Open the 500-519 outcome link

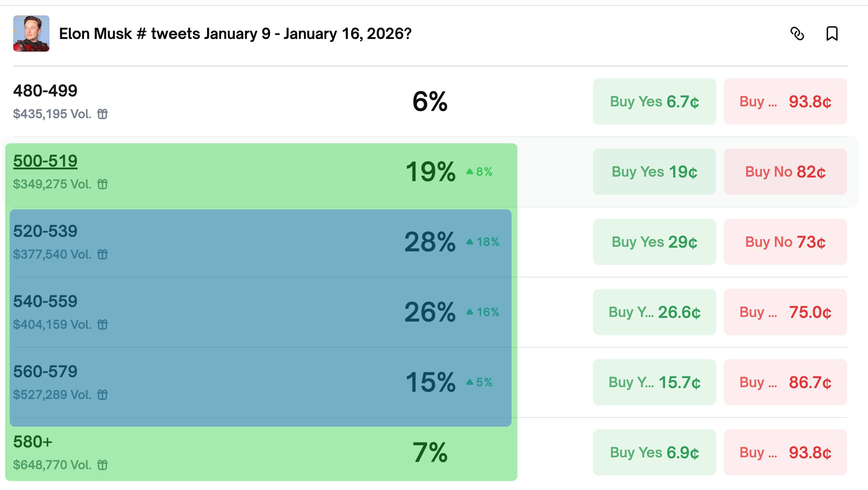(x=45, y=161)
